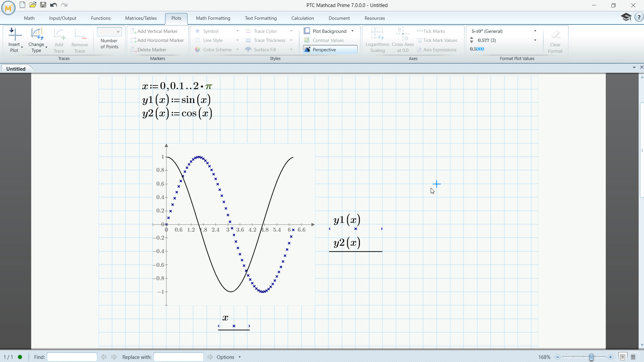Add a vertical marker to the plot
Screen dimensions: 644x362
(154, 31)
